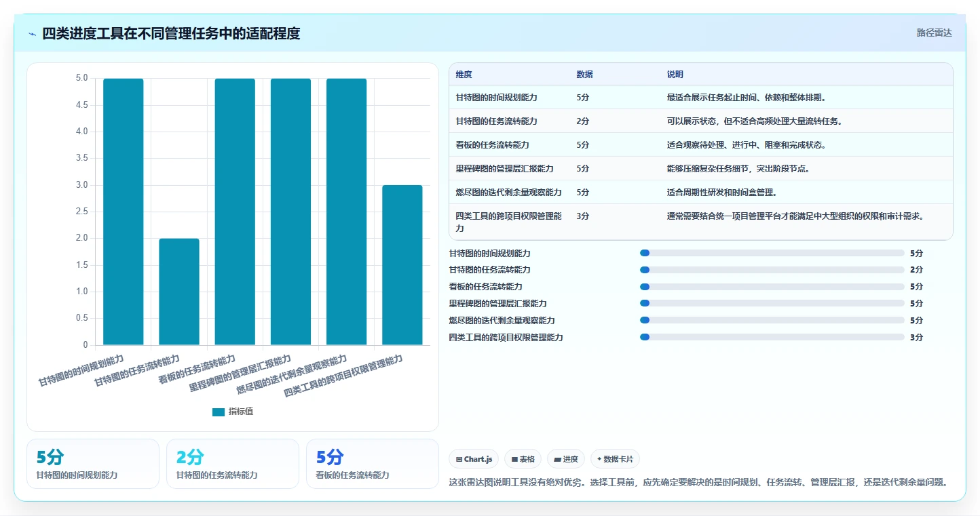Viewport: 980px width, 516px height.
Task: Click the table cell 四类工具的跨项目权限管理能力
Action: 509,222
